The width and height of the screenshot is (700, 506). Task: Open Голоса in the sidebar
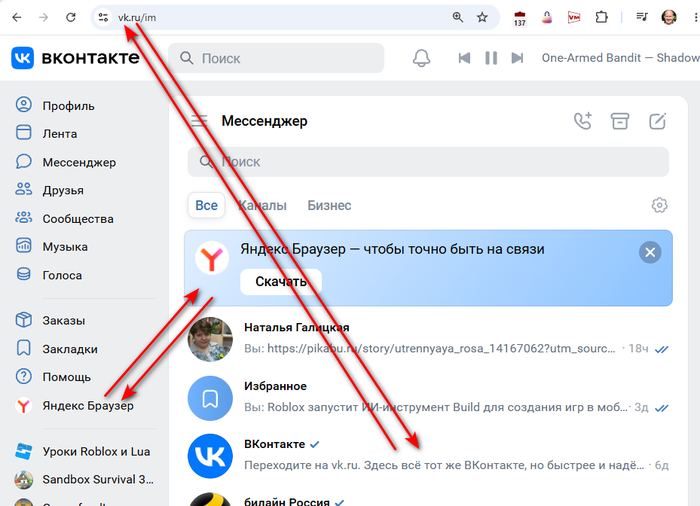(48, 275)
